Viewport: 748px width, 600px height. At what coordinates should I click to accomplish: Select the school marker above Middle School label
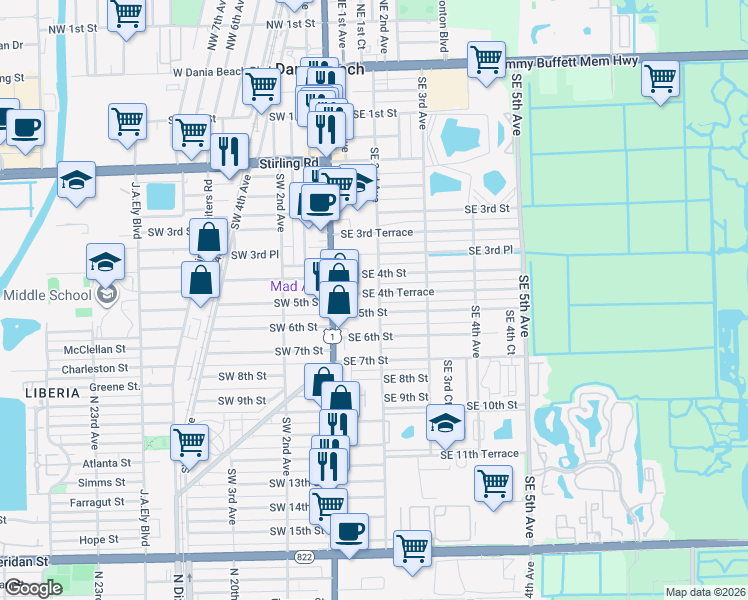[x=105, y=262]
